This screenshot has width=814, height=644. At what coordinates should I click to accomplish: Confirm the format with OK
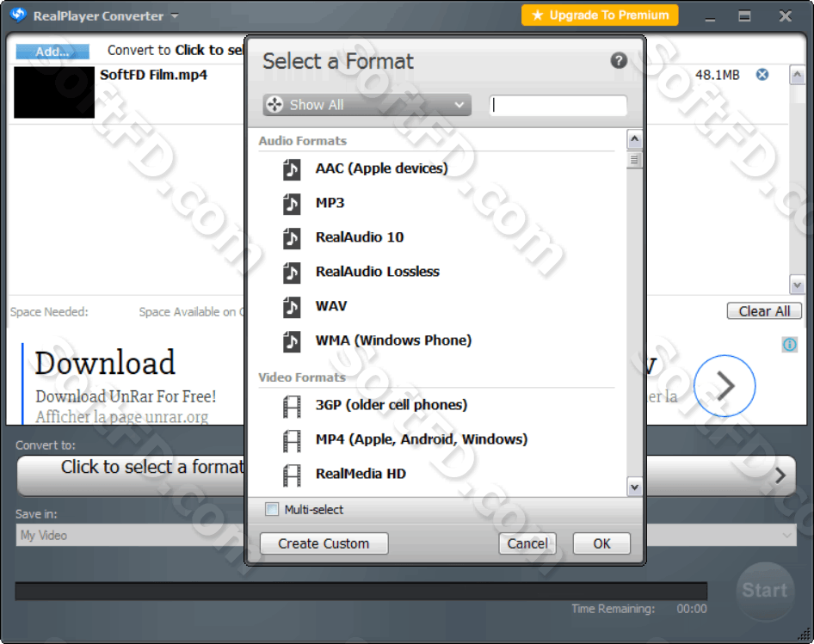tap(601, 543)
